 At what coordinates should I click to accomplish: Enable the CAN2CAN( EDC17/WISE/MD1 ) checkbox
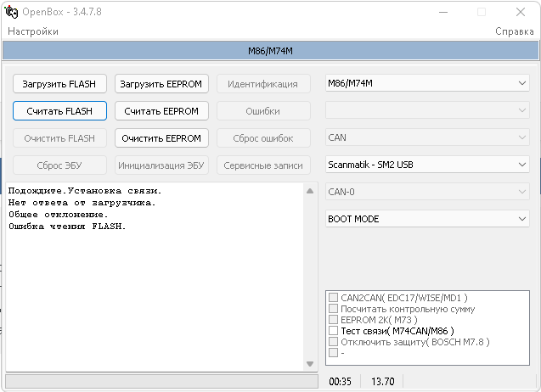click(x=333, y=298)
